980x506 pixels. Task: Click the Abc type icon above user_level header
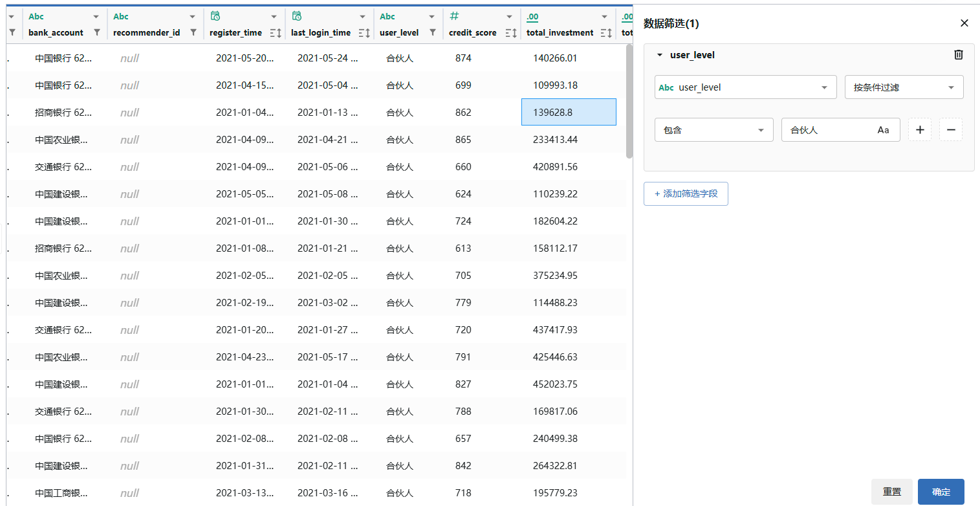point(387,16)
